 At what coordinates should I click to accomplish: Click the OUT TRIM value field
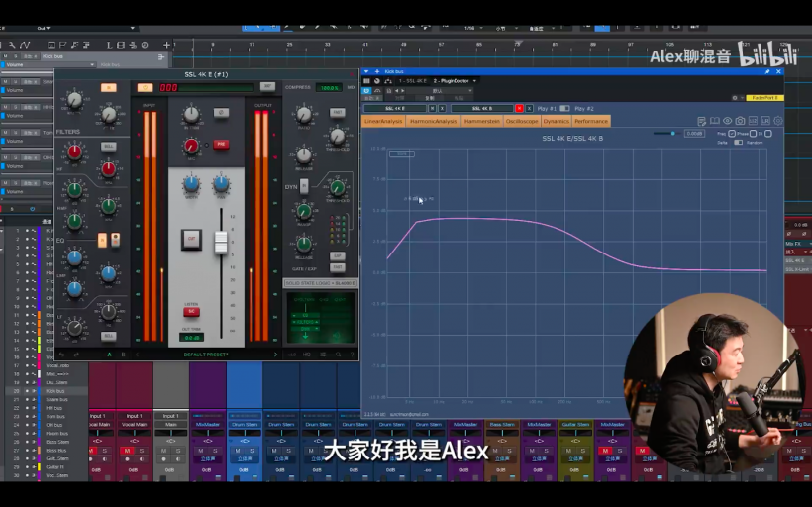click(191, 338)
